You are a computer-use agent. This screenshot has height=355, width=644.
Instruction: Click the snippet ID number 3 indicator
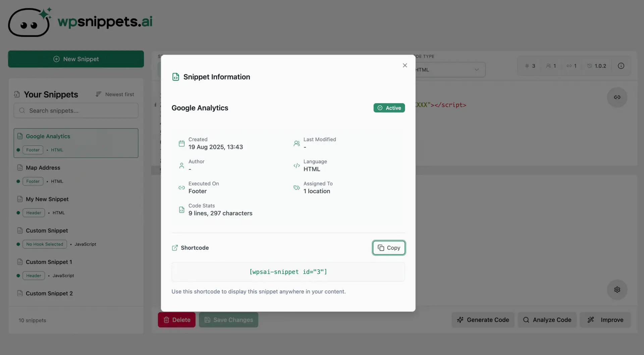click(x=530, y=66)
